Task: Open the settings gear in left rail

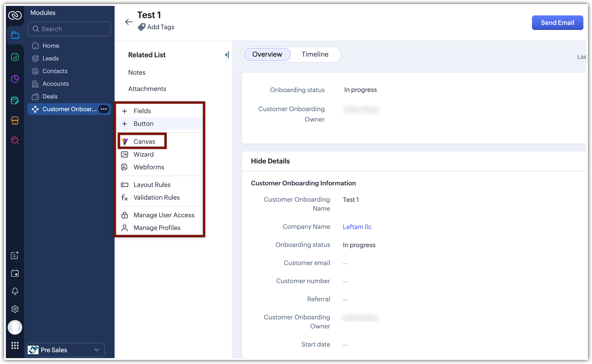Action: [x=15, y=309]
